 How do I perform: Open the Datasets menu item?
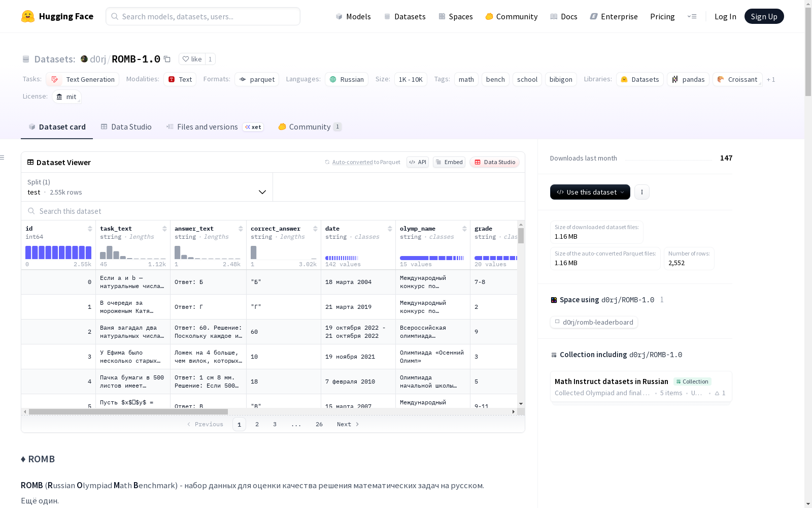[404, 16]
